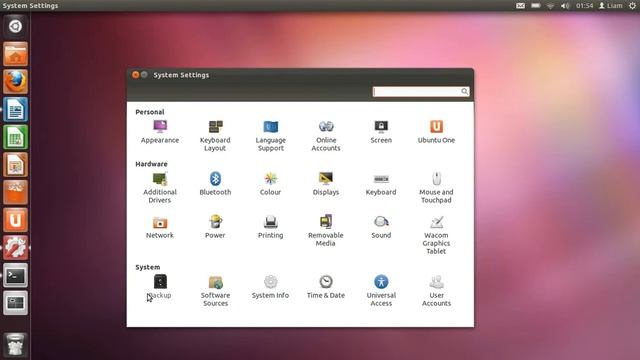
Task: Open Additional Drivers
Action: click(160, 188)
